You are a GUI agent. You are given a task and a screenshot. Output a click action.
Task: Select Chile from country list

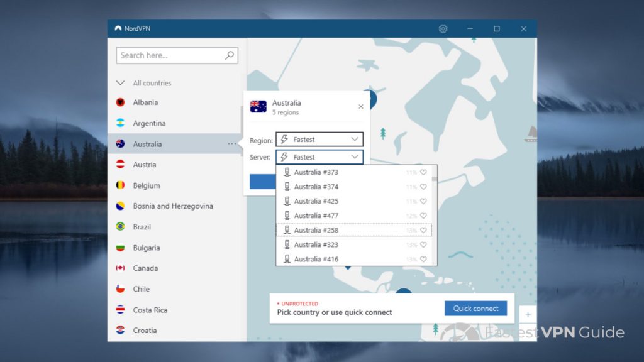pos(174,289)
